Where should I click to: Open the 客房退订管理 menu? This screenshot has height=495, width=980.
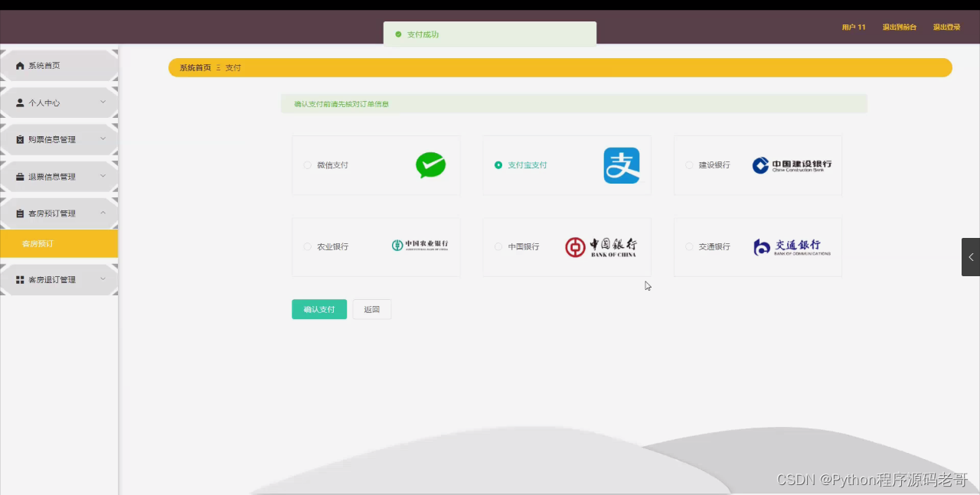click(54, 279)
